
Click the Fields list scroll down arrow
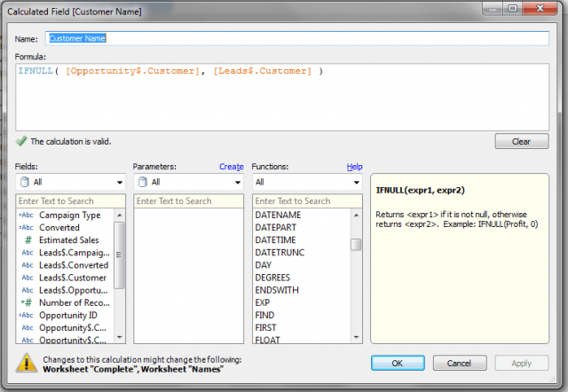(x=120, y=337)
